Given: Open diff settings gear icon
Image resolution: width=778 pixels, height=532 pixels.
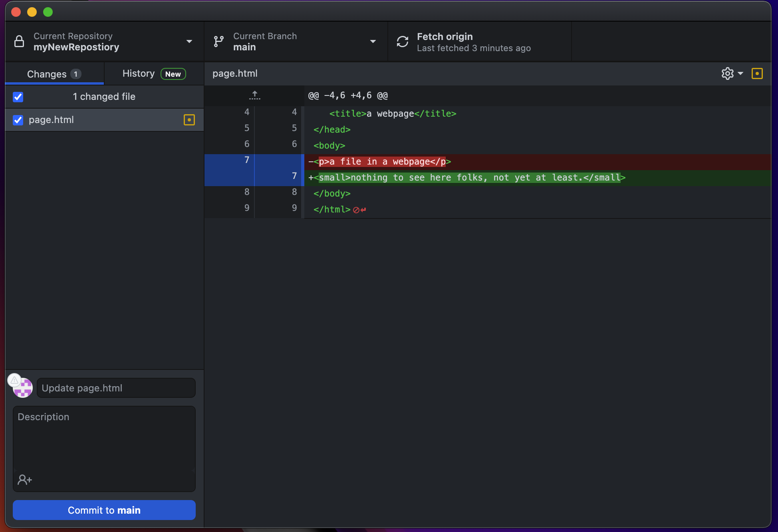Looking at the screenshot, I should (x=728, y=73).
